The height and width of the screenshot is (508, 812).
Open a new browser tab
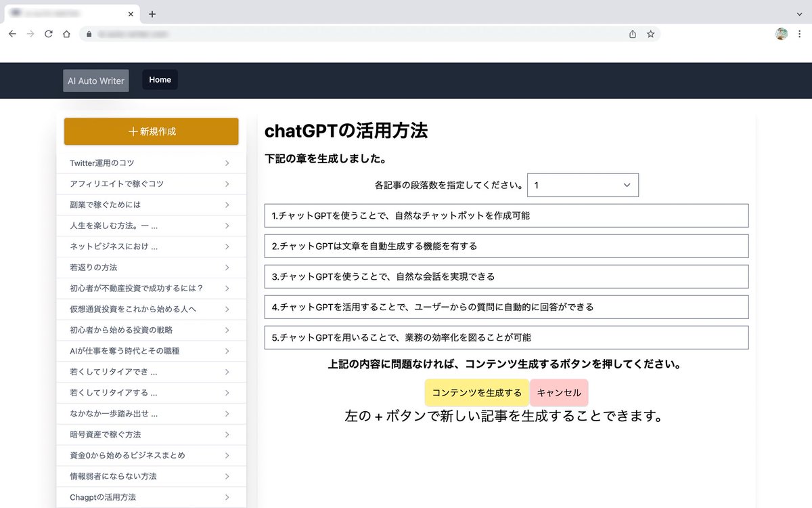pos(152,14)
